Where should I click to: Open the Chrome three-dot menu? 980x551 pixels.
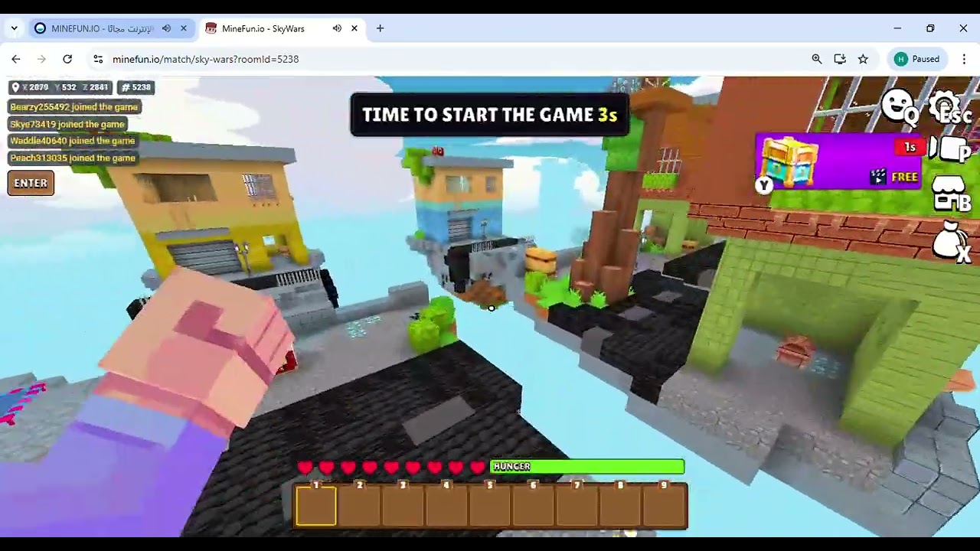coord(963,59)
